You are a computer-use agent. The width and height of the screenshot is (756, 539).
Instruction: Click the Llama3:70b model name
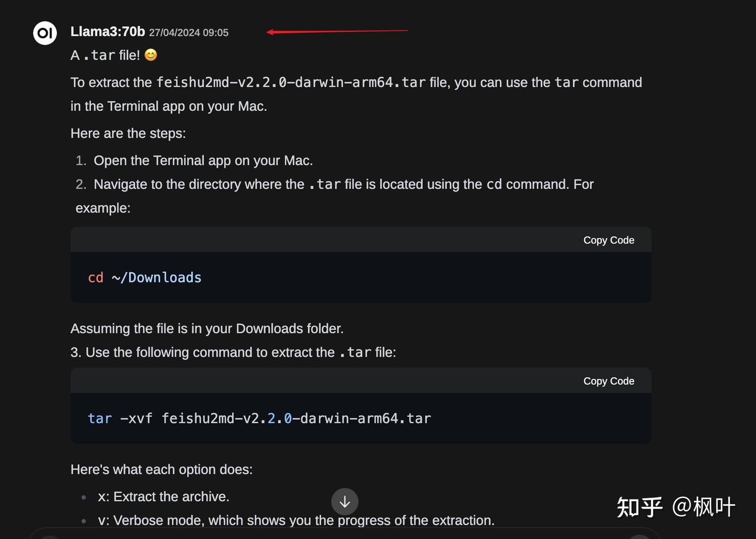(108, 32)
